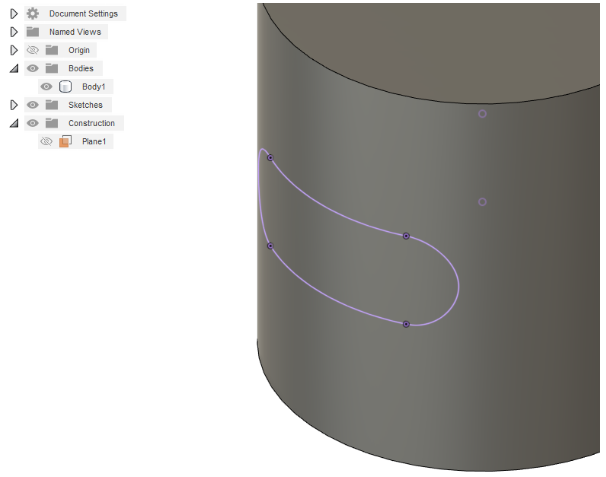Image resolution: width=606 pixels, height=477 pixels.
Task: Select the upper-left spline point on the cylinder
Action: point(271,158)
